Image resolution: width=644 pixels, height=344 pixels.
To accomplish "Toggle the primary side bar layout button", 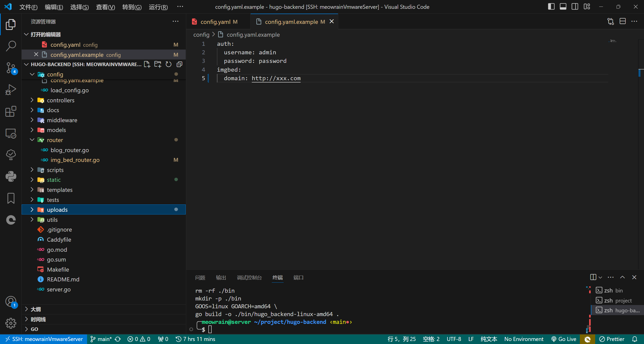I will click(551, 7).
